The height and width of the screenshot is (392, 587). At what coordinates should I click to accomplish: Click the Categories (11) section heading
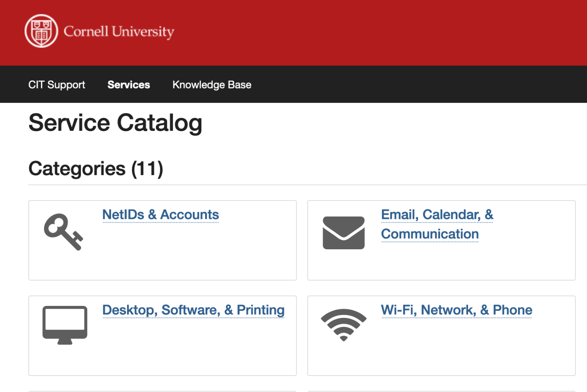pos(96,169)
